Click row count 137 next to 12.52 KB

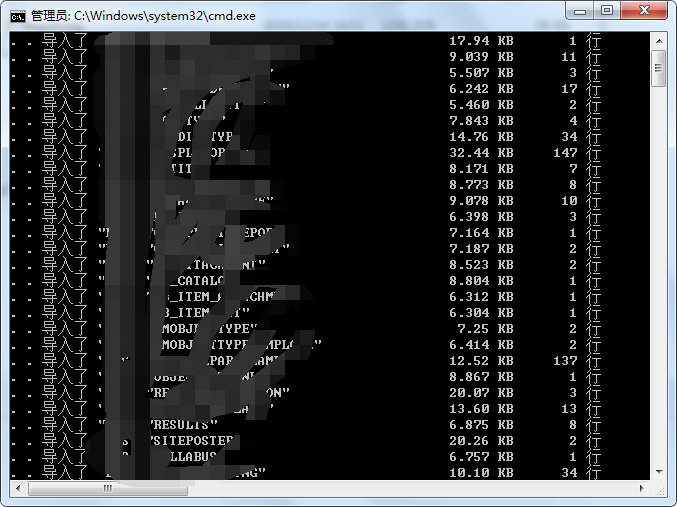point(565,361)
